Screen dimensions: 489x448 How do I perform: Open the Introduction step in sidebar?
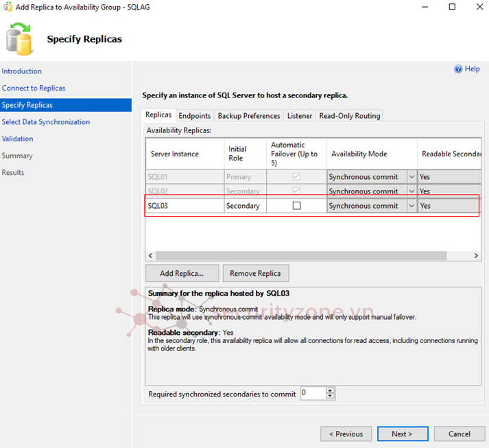(22, 71)
